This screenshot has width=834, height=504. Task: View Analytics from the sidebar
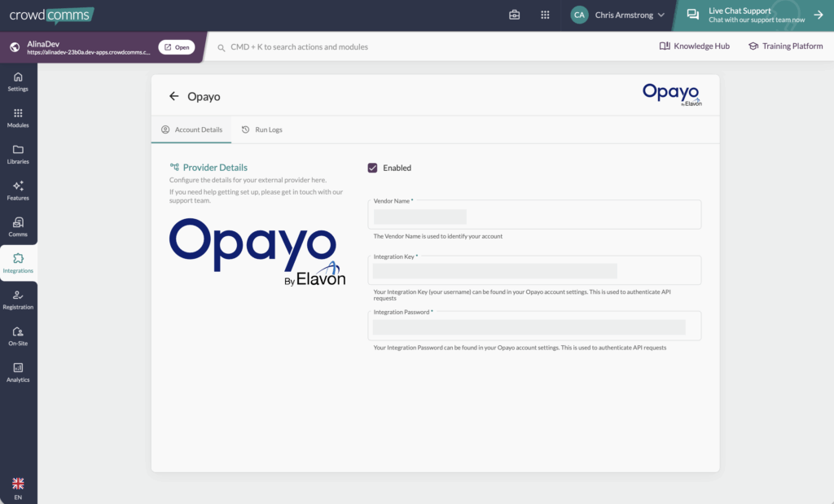[18, 372]
